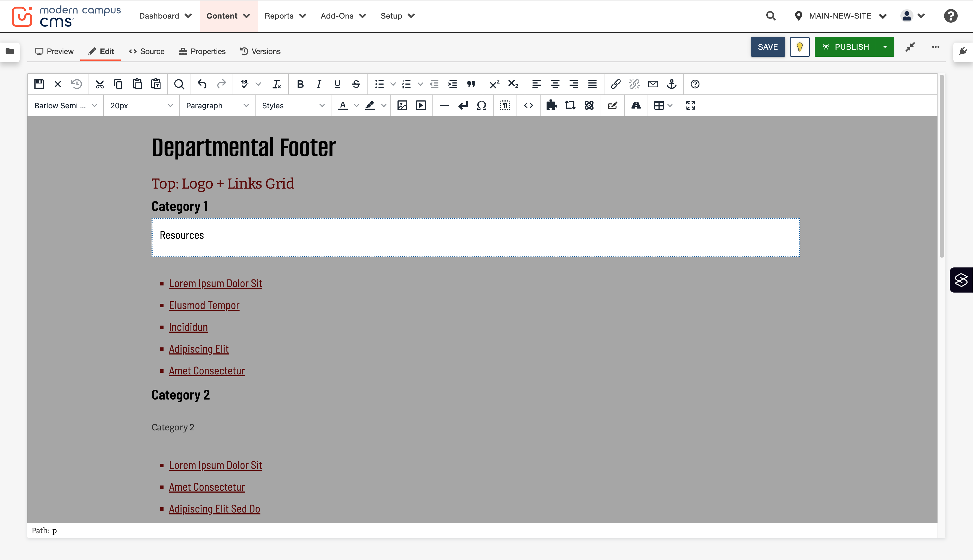Click the Cut scissors icon
Screen dimensions: 973x560
(100, 84)
